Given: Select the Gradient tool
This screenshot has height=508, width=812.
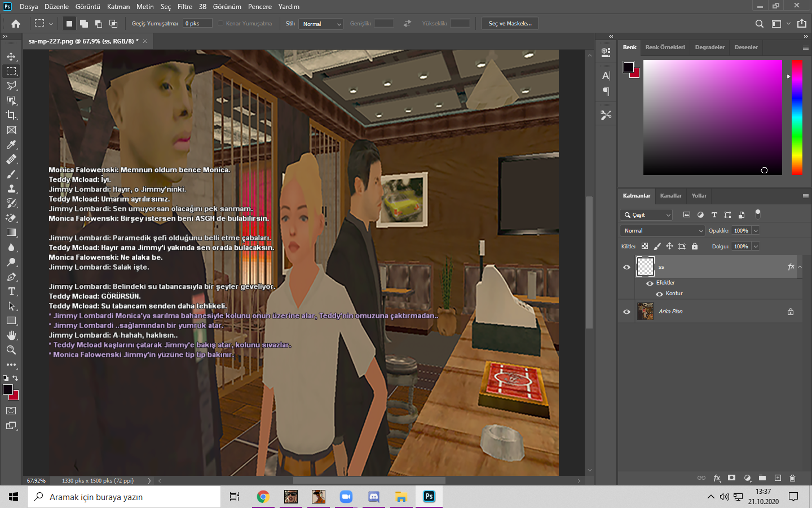Looking at the screenshot, I should (11, 233).
